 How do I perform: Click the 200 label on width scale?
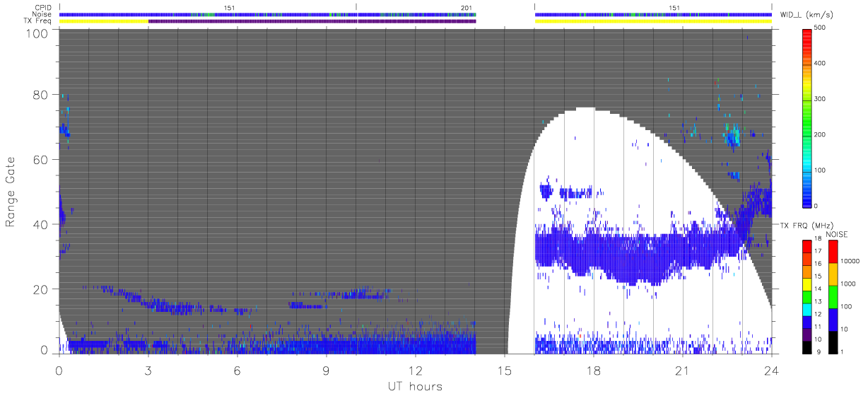(x=821, y=134)
